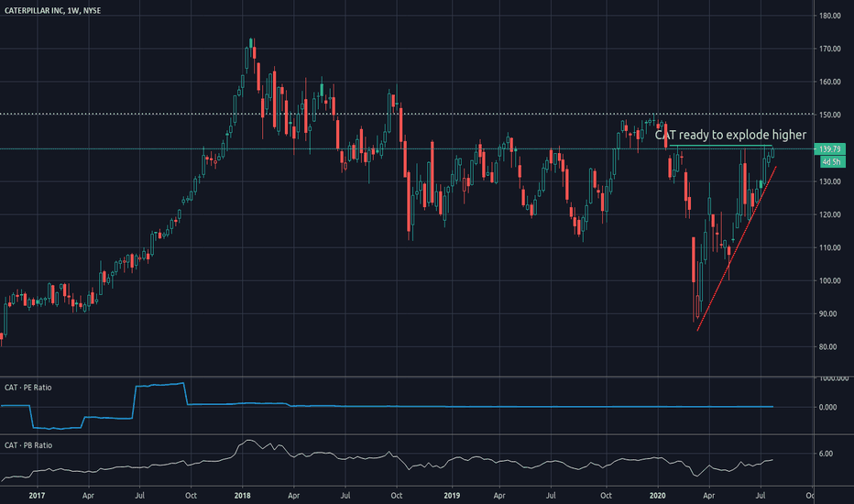
Task: Click the current price label 139.79
Action: (829, 148)
